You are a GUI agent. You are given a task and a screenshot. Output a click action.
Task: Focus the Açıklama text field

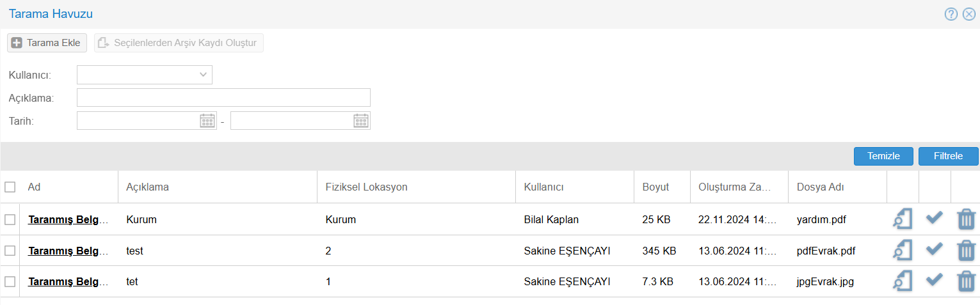pyautogui.click(x=223, y=98)
